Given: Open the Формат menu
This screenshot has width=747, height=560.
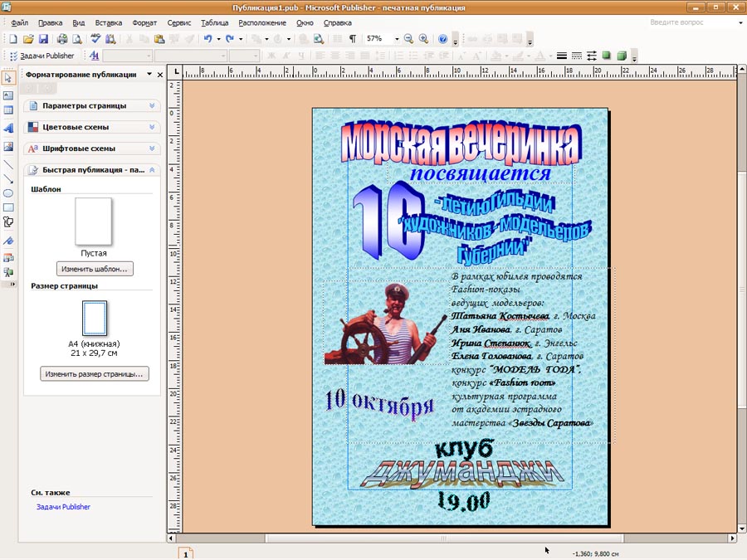Looking at the screenshot, I should click(x=144, y=23).
